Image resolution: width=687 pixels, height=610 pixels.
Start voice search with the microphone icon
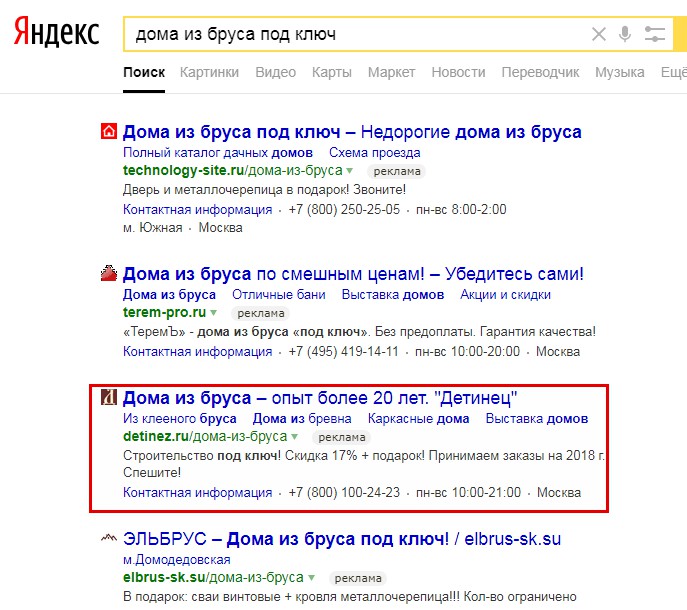pos(625,34)
